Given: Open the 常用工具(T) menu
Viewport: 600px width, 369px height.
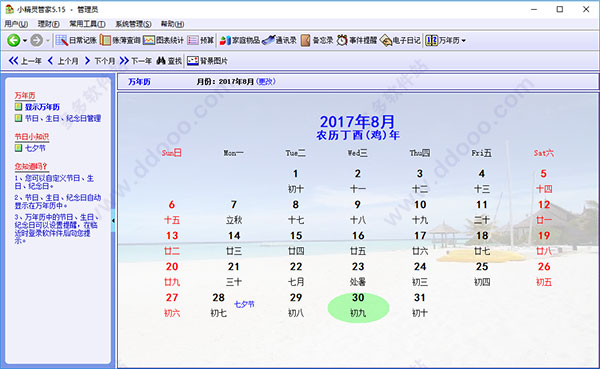Looking at the screenshot, I should click(87, 24).
